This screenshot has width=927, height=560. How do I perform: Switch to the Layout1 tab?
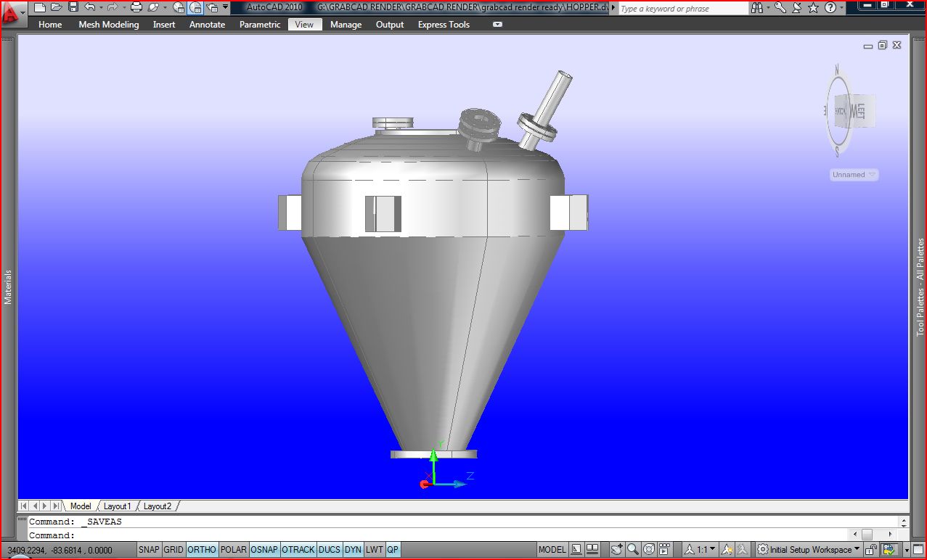point(117,506)
